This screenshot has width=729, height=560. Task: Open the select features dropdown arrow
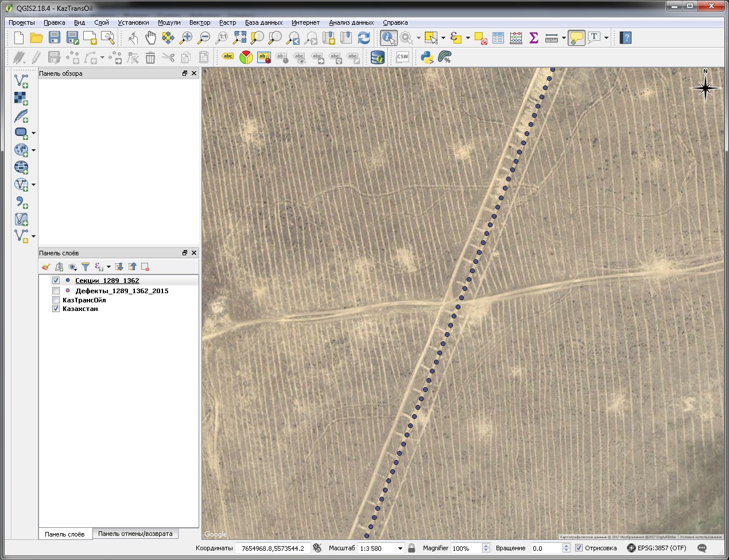point(443,38)
